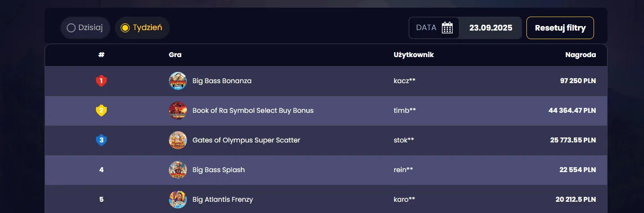Open the Big Bass Bonanza game link
The height and width of the screenshot is (213, 644).
[x=222, y=81]
